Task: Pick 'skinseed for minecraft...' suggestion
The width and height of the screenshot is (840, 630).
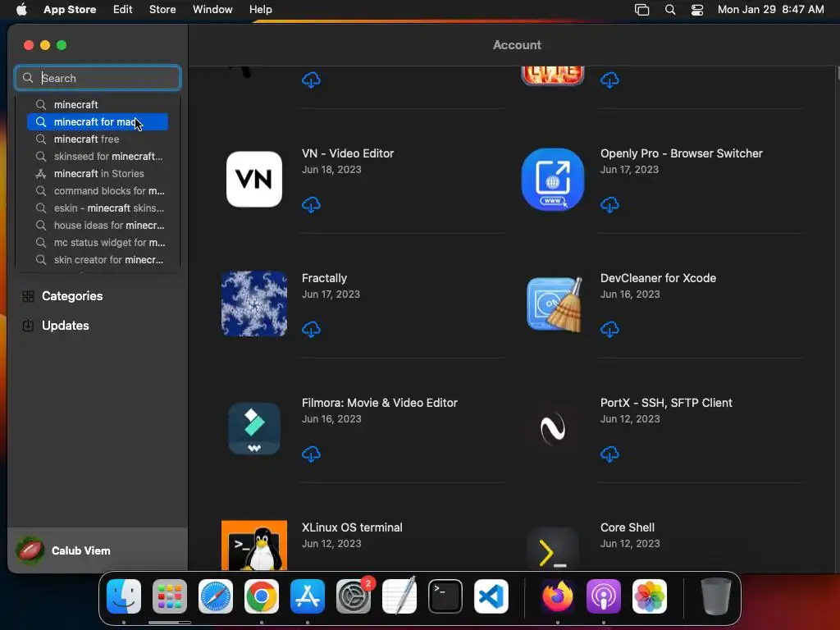Action: 98,157
